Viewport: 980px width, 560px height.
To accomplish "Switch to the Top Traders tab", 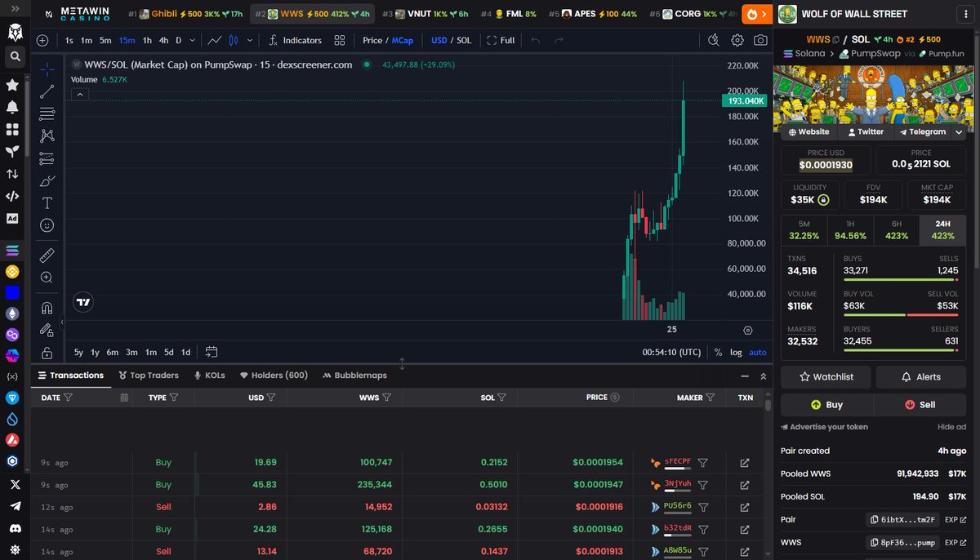I will point(149,376).
